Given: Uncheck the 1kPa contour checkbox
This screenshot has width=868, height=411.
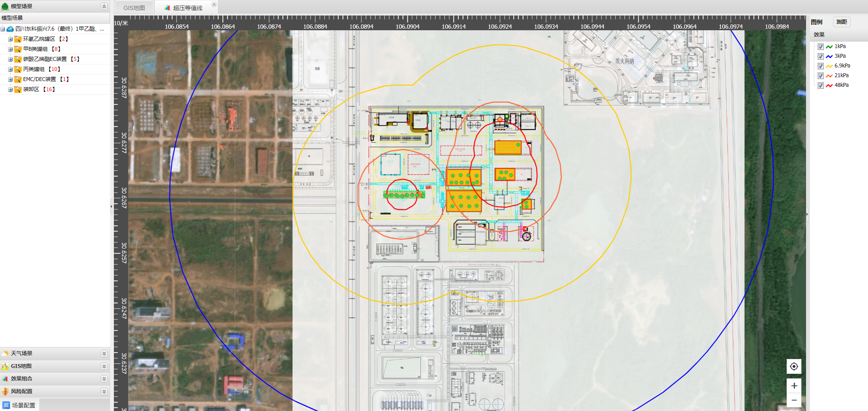Looking at the screenshot, I should 820,47.
